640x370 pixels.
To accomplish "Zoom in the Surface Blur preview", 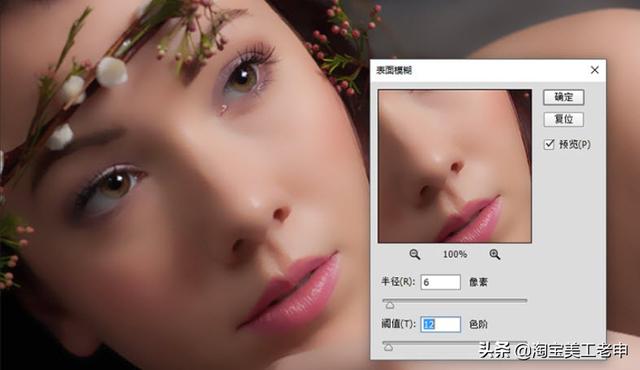I will click(x=495, y=255).
